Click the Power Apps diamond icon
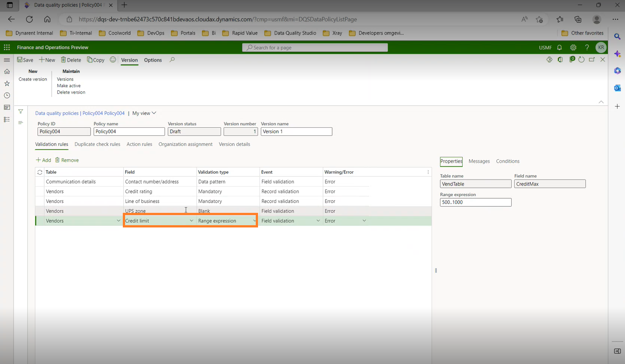Image resolution: width=625 pixels, height=364 pixels. (549, 59)
